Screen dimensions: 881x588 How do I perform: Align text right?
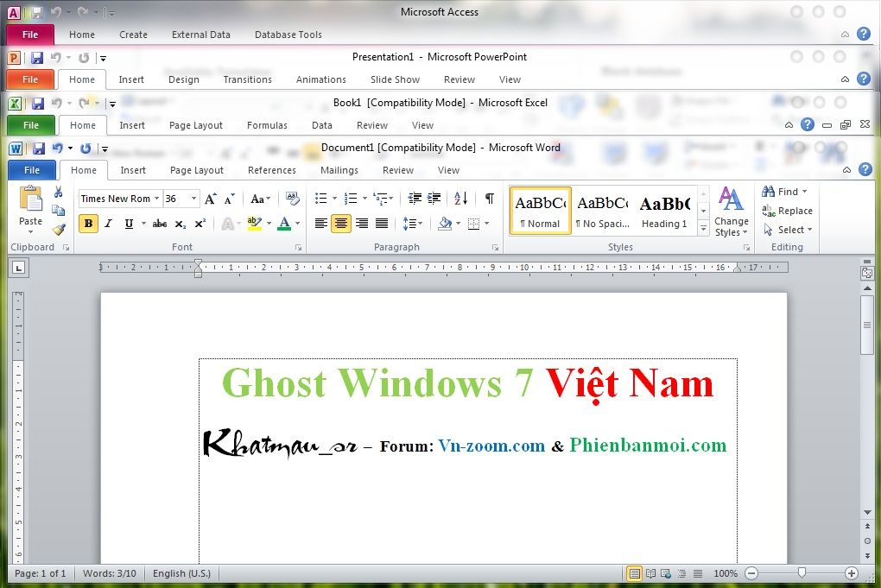point(362,224)
